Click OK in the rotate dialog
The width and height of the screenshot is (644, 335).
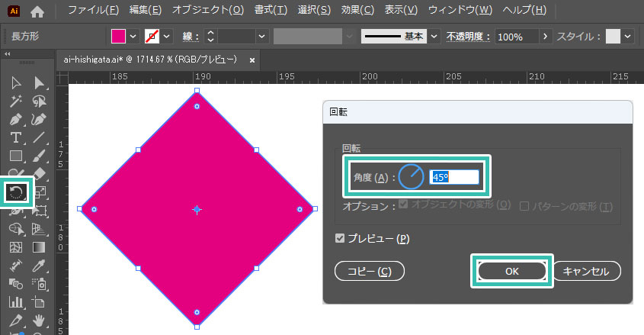(x=512, y=271)
